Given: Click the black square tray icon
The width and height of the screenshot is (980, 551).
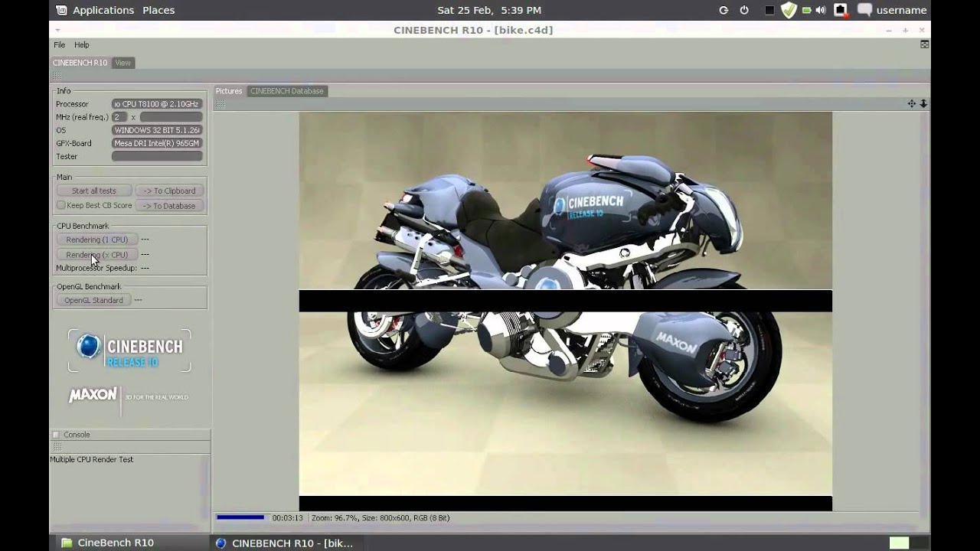Looking at the screenshot, I should pos(769,10).
